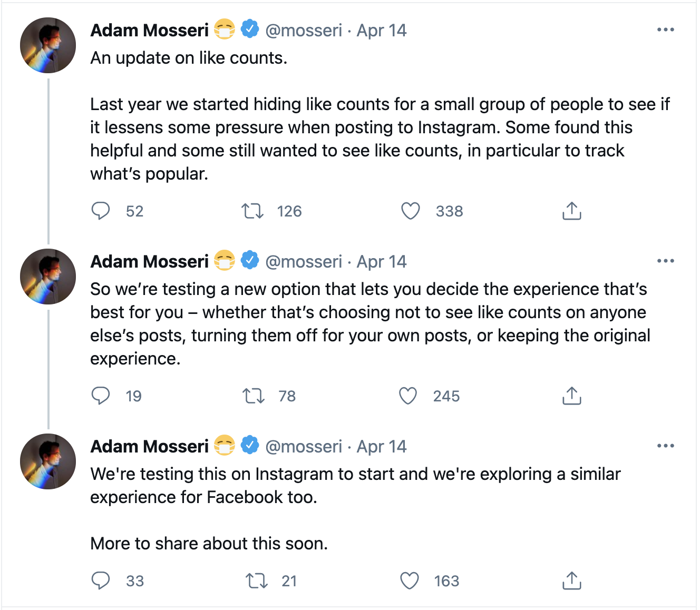
Task: Retweet the first tweet with 126 retweets
Action: point(252,211)
